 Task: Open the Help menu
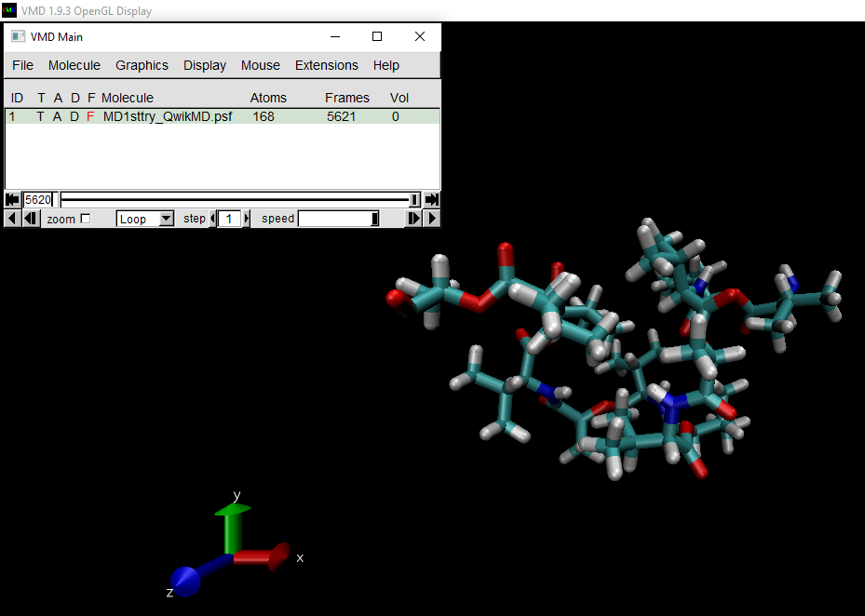point(386,65)
